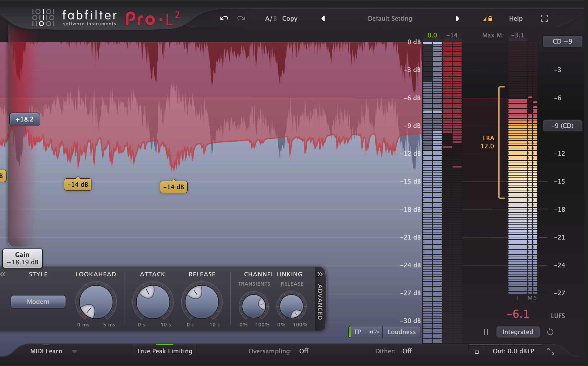The image size is (588, 366).
Task: Click the output level lock icon
Action: tap(488, 19)
